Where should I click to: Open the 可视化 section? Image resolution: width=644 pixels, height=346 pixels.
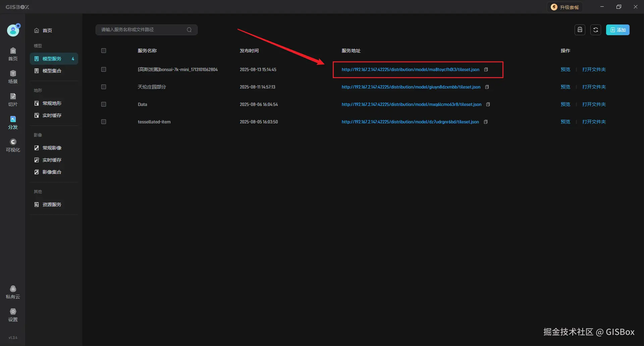coord(13,145)
